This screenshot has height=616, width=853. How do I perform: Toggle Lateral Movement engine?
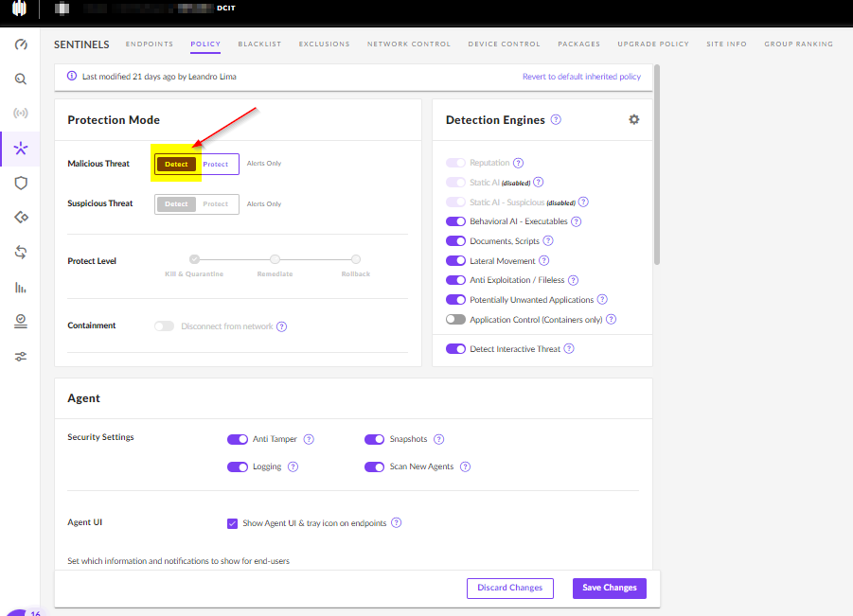[x=455, y=260]
